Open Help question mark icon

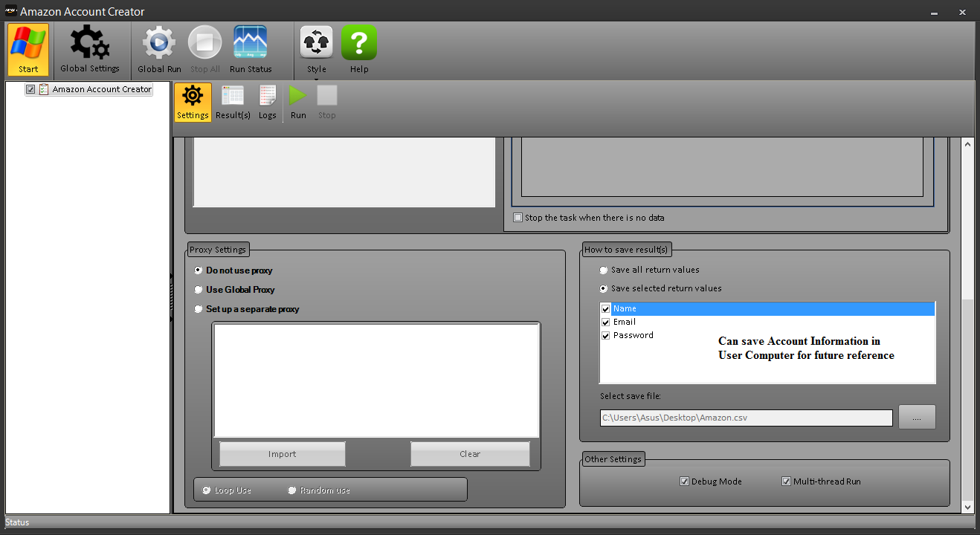coord(359,50)
